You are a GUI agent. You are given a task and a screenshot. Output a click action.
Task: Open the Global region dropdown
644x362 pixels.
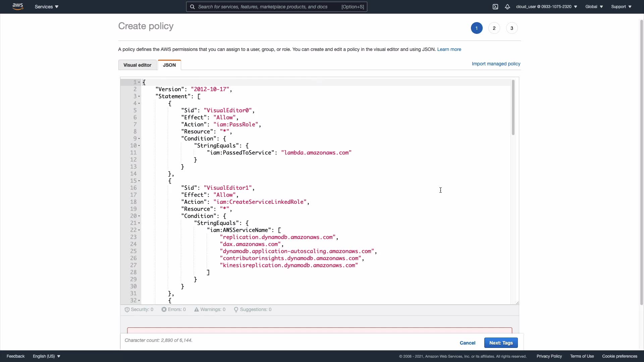click(x=594, y=7)
